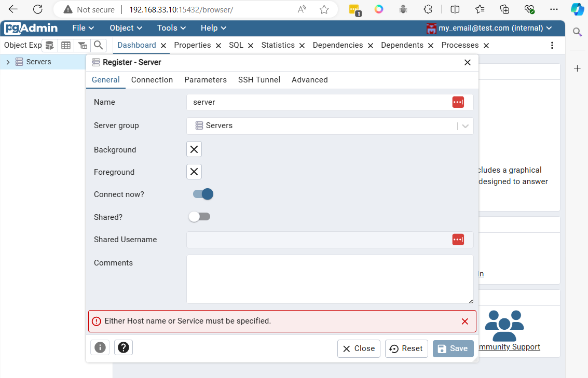Disable the Connect now? toggle
The width and height of the screenshot is (588, 378).
tap(202, 194)
